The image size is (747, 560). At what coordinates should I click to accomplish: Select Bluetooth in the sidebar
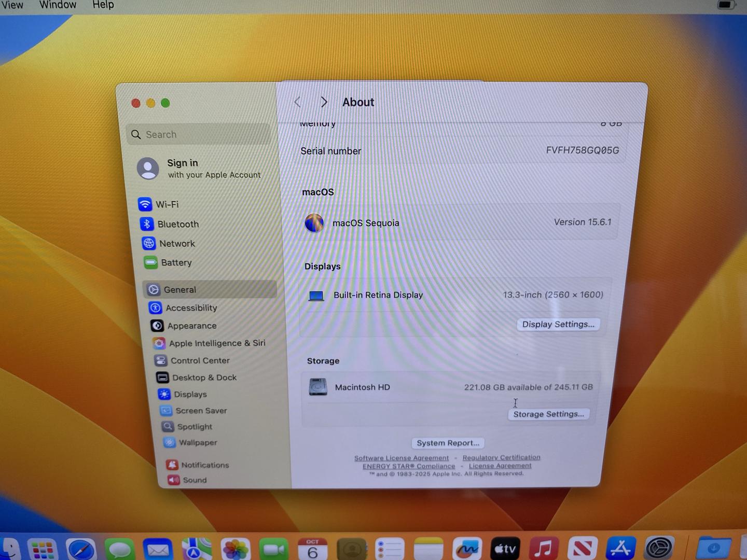[x=177, y=224]
